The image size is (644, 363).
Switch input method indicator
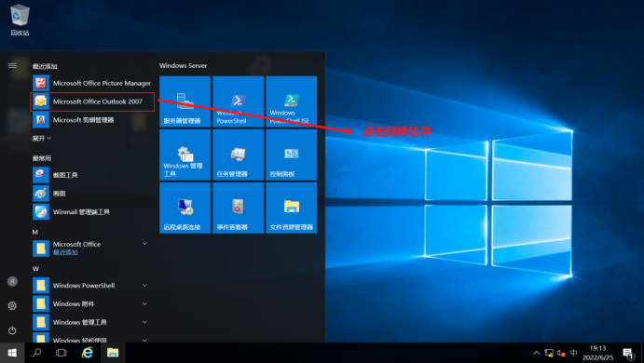[x=574, y=353]
